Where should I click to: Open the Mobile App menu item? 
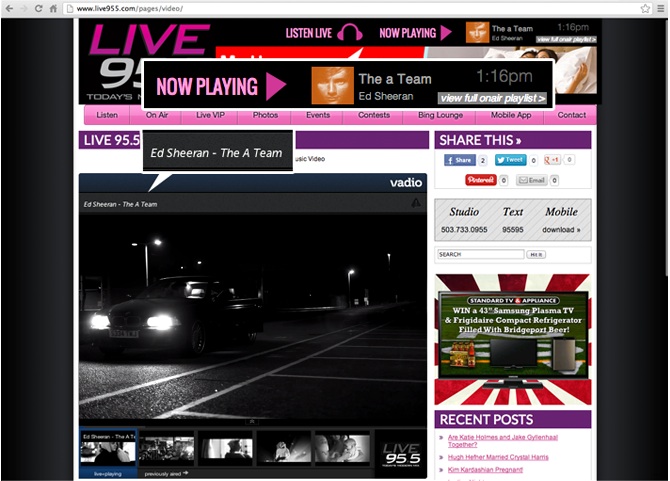(x=511, y=115)
